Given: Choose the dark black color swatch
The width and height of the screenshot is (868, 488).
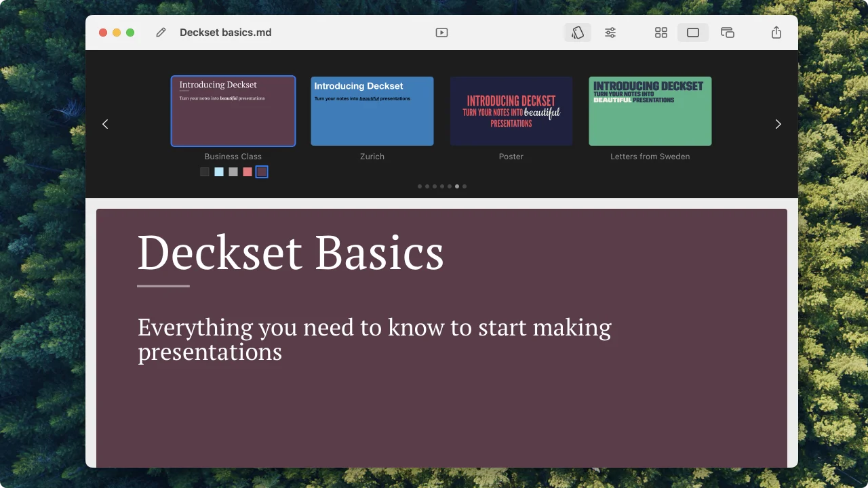Looking at the screenshot, I should pos(205,172).
